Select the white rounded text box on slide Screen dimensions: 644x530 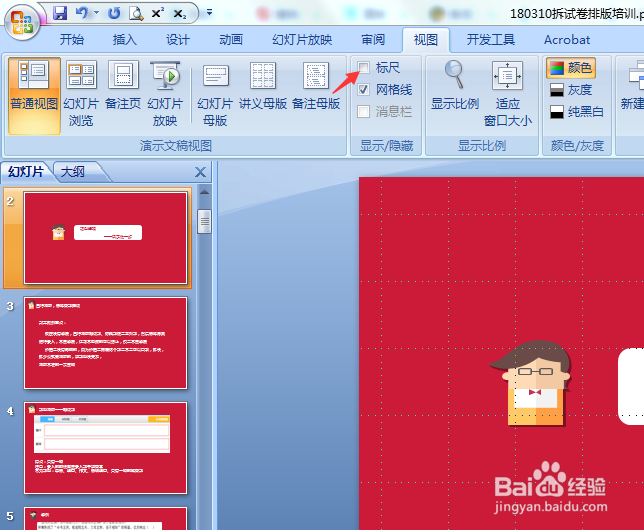click(x=631, y=386)
